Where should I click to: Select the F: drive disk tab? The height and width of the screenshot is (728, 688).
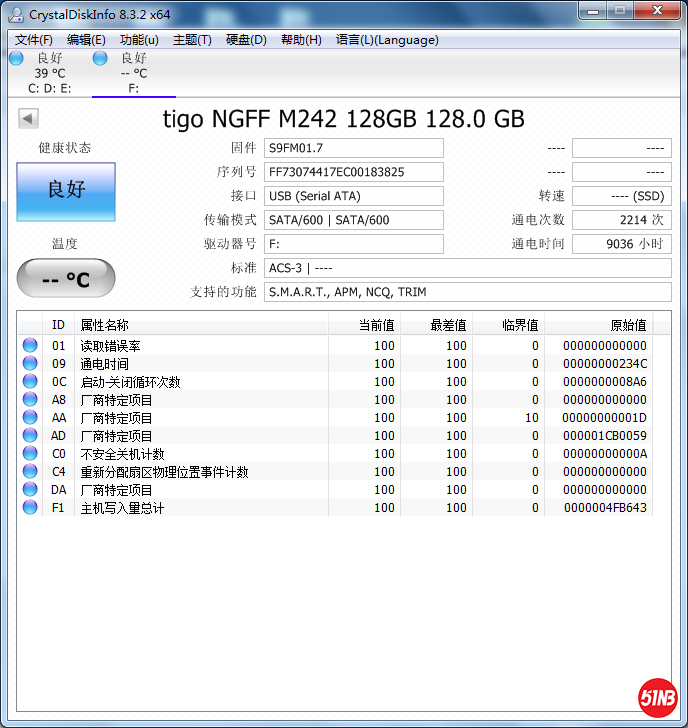pos(133,73)
